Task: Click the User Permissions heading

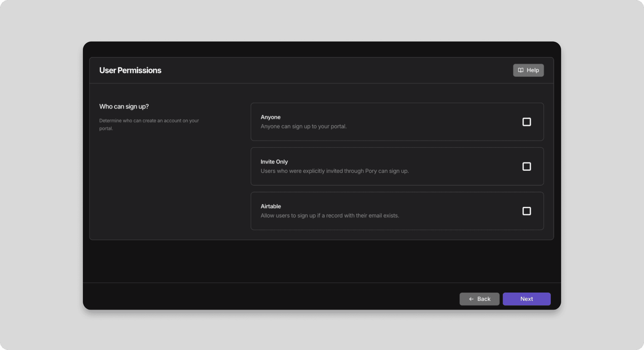Action: (x=130, y=70)
